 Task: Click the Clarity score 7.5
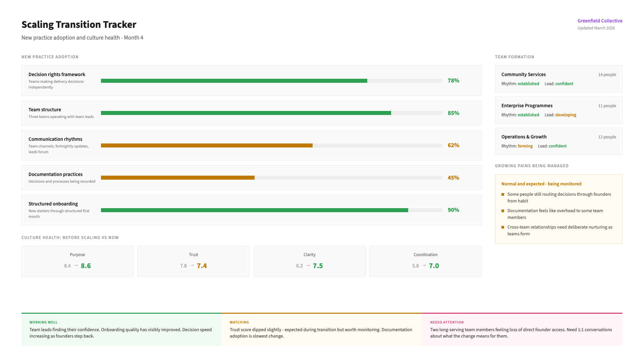[x=318, y=266]
